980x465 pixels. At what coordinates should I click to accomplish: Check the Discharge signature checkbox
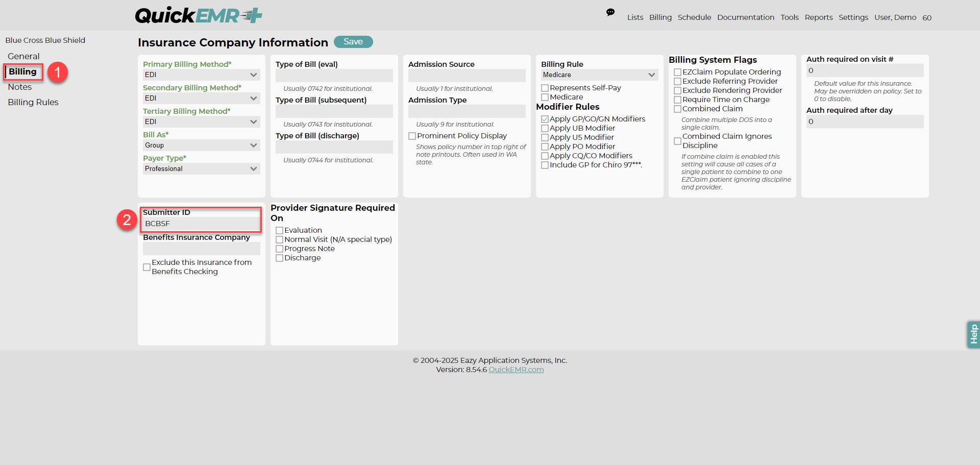point(280,258)
